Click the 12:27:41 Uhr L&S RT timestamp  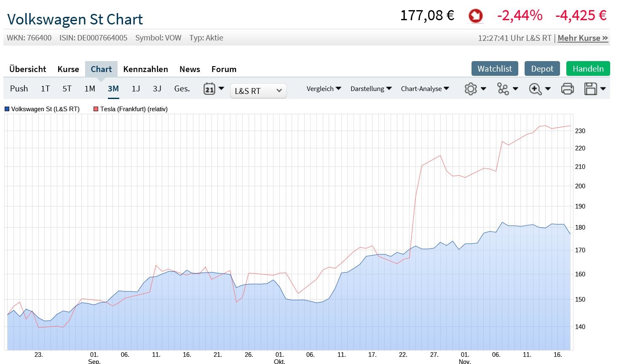coord(514,38)
